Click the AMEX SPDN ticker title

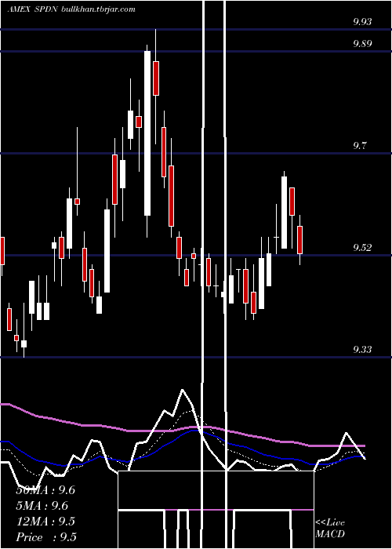tap(33, 9)
